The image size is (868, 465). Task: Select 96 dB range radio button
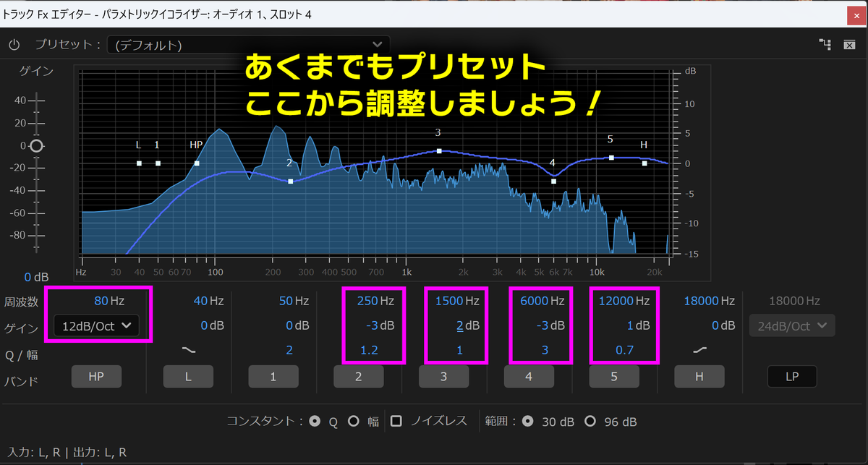(590, 421)
